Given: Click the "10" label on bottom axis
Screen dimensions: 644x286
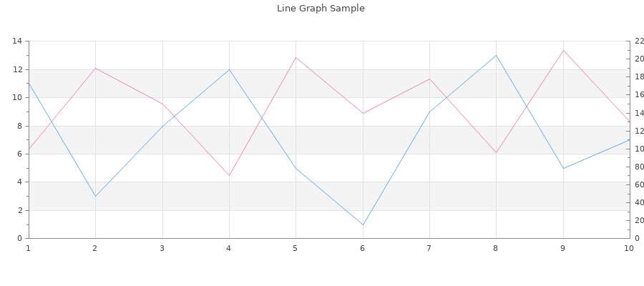Looking at the screenshot, I should (629, 248).
